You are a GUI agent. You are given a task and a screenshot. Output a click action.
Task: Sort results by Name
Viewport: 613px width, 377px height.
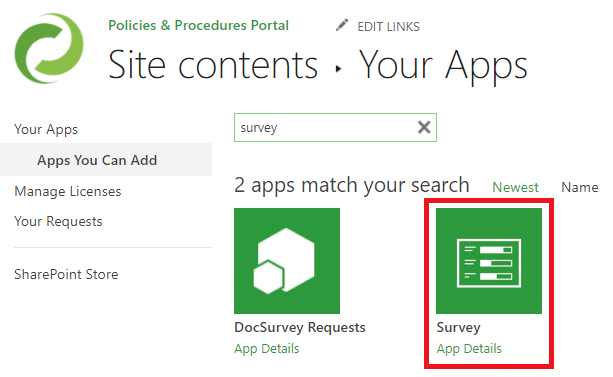pos(580,187)
